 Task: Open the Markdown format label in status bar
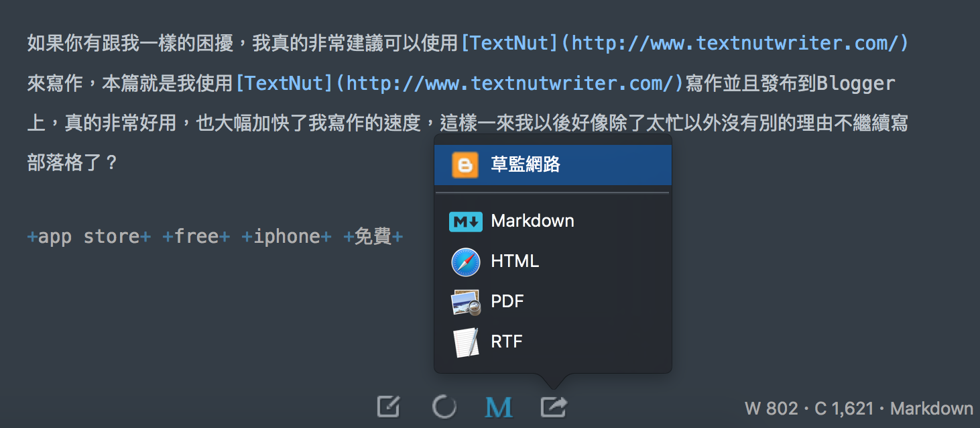click(932, 409)
